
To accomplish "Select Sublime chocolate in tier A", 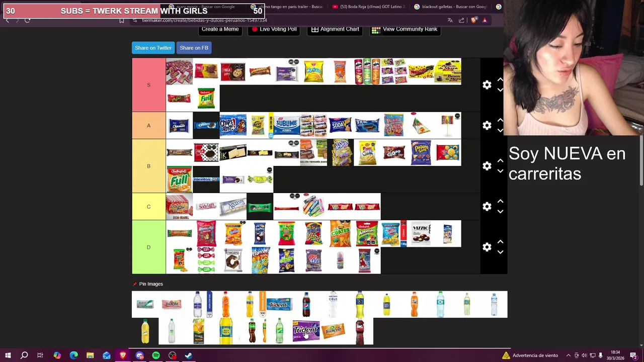I will [287, 125].
